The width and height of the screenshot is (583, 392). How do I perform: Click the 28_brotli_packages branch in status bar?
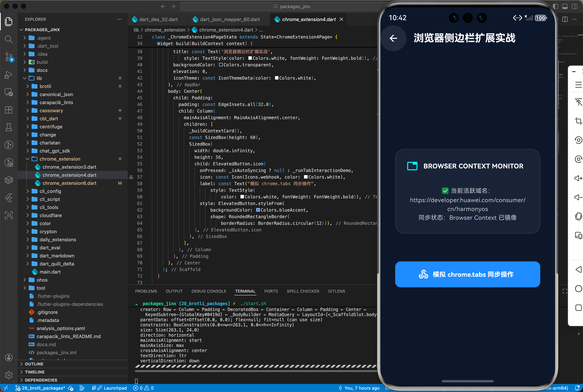43,388
